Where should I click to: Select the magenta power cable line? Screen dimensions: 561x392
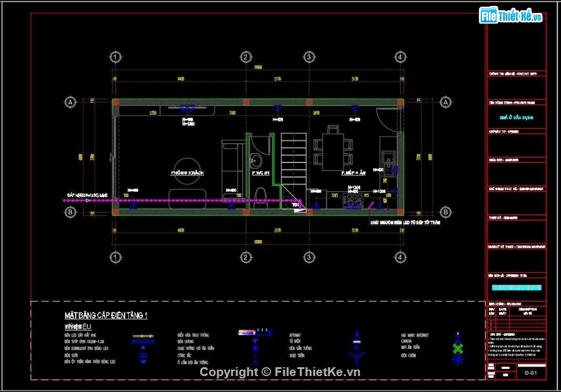[177, 201]
